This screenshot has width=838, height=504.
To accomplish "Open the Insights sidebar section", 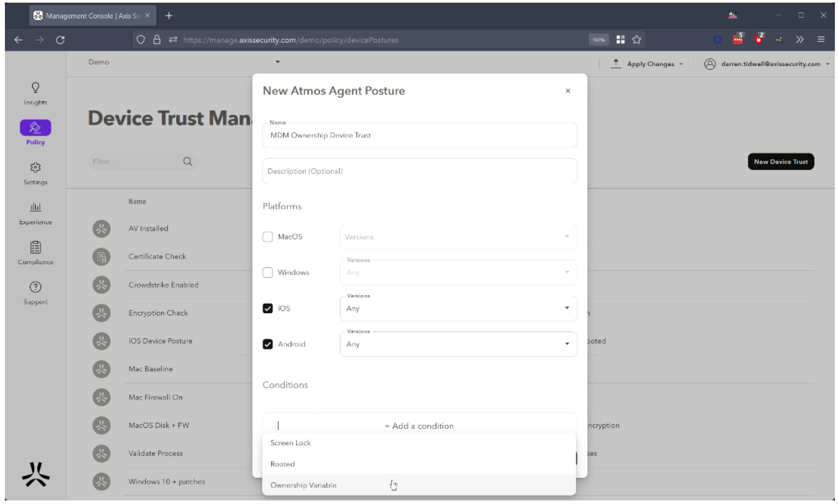I will [x=35, y=94].
